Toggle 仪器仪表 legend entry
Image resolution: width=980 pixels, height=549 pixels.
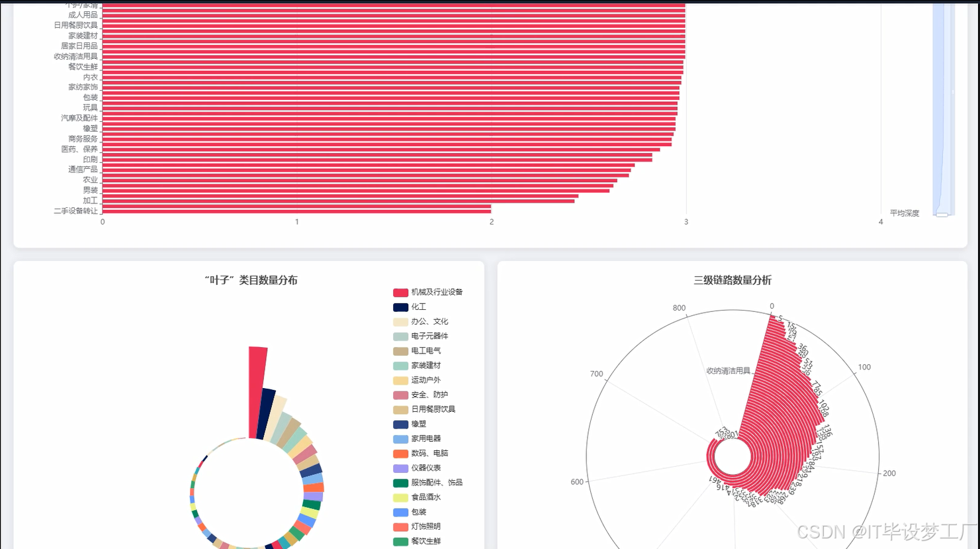click(417, 468)
